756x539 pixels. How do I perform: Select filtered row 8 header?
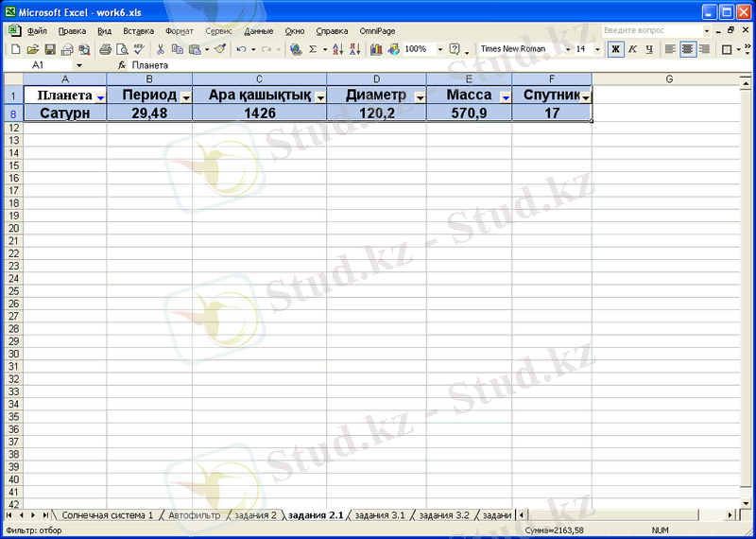coord(13,113)
